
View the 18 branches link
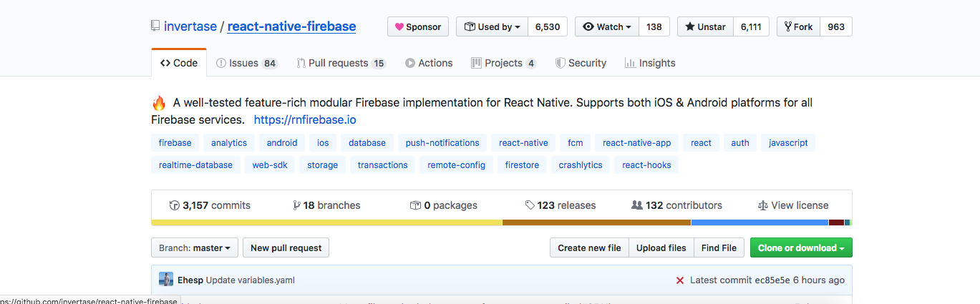pyautogui.click(x=326, y=205)
